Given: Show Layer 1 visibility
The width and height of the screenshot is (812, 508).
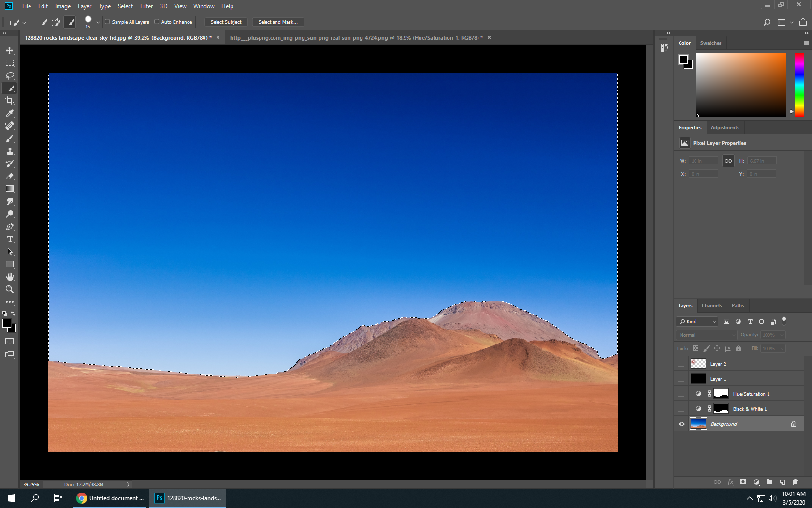Looking at the screenshot, I should coord(681,379).
